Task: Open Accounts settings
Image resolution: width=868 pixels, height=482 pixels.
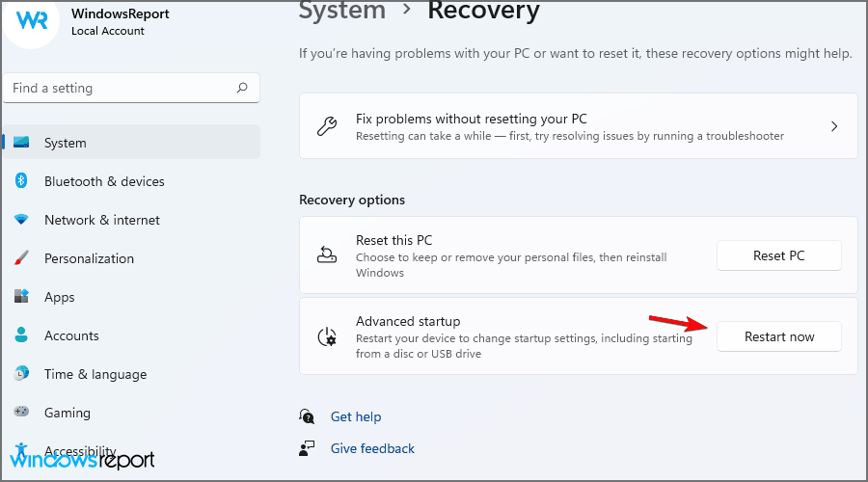Action: [x=131, y=335]
